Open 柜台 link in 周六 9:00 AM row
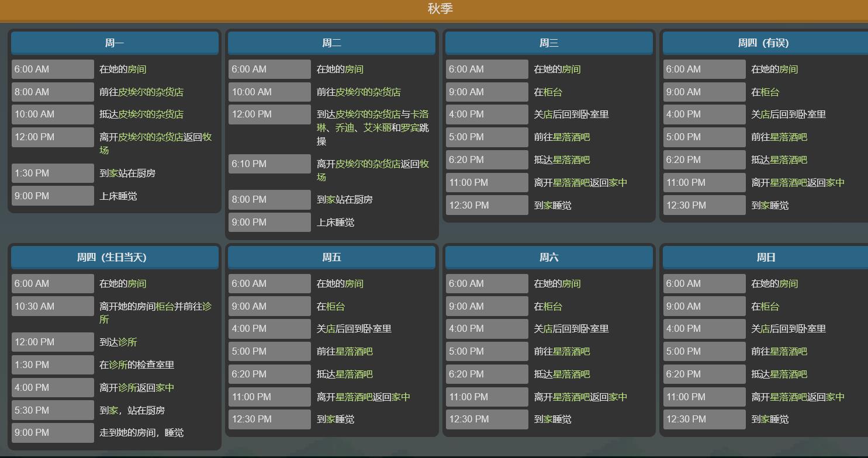The image size is (868, 458). pos(553,306)
